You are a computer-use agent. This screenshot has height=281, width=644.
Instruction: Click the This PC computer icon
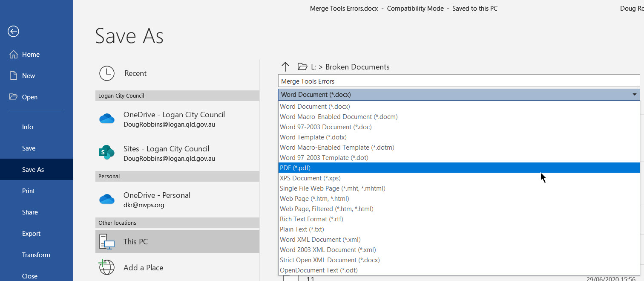coord(106,242)
